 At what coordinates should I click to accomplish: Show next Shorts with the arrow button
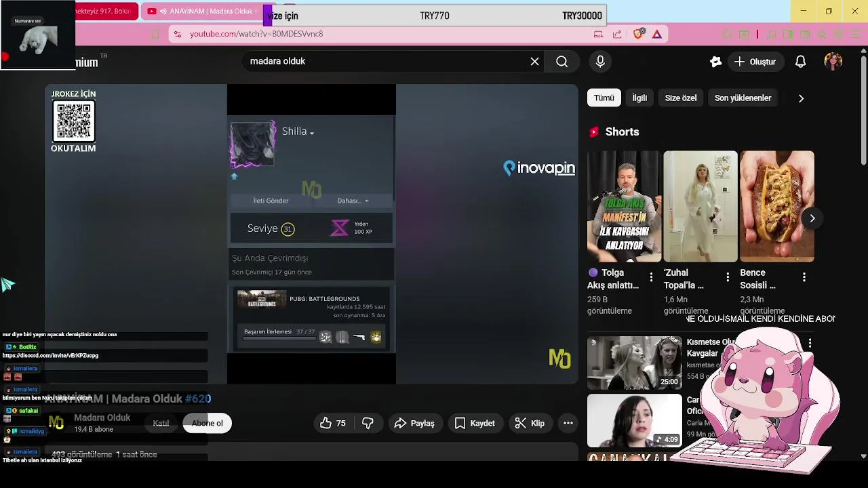click(812, 218)
